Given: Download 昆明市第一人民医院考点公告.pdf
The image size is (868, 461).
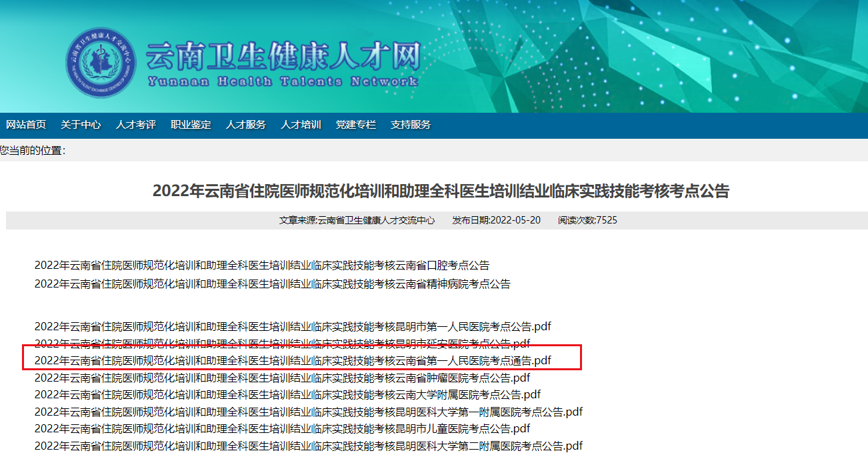Looking at the screenshot, I should point(293,327).
